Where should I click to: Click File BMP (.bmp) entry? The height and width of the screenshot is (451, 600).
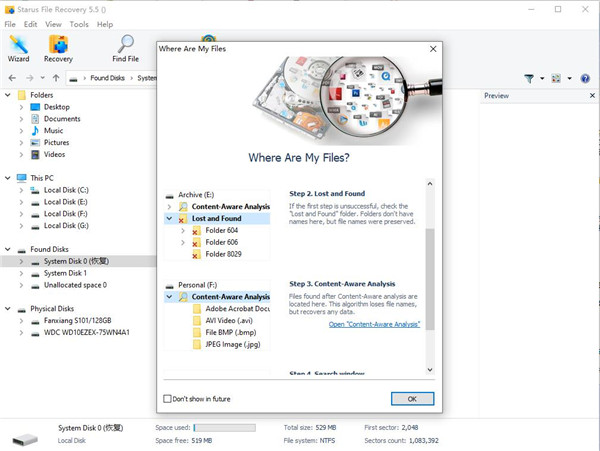pyautogui.click(x=231, y=332)
